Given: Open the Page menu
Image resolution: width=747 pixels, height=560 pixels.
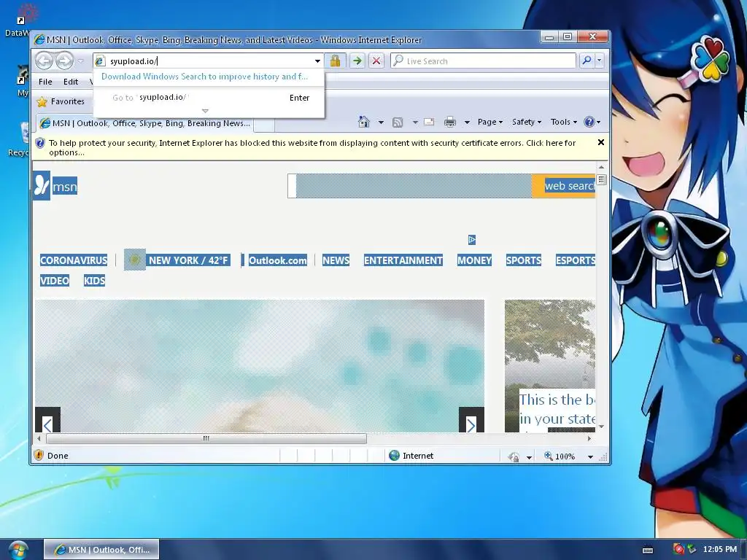Looking at the screenshot, I should click(489, 122).
